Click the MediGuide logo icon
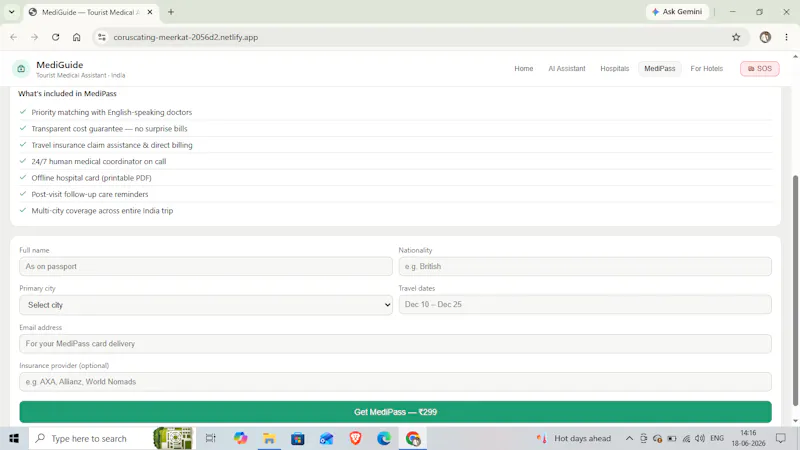The image size is (800, 450). 21,69
